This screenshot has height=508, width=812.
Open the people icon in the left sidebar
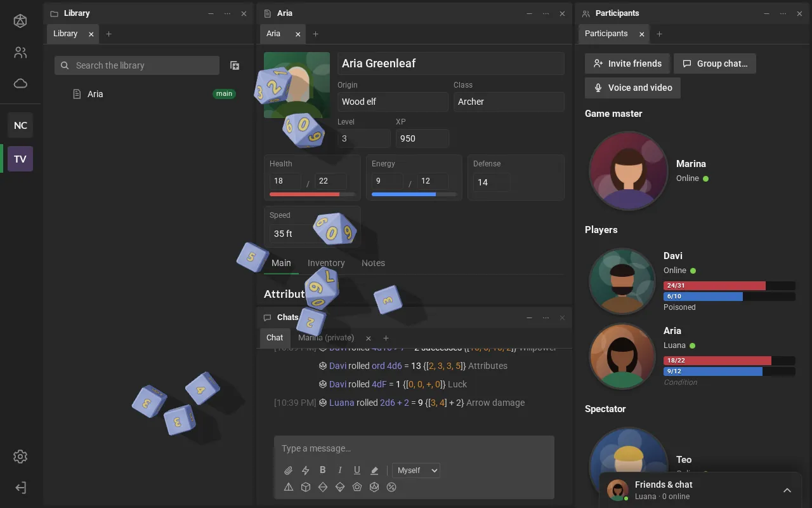[x=20, y=53]
